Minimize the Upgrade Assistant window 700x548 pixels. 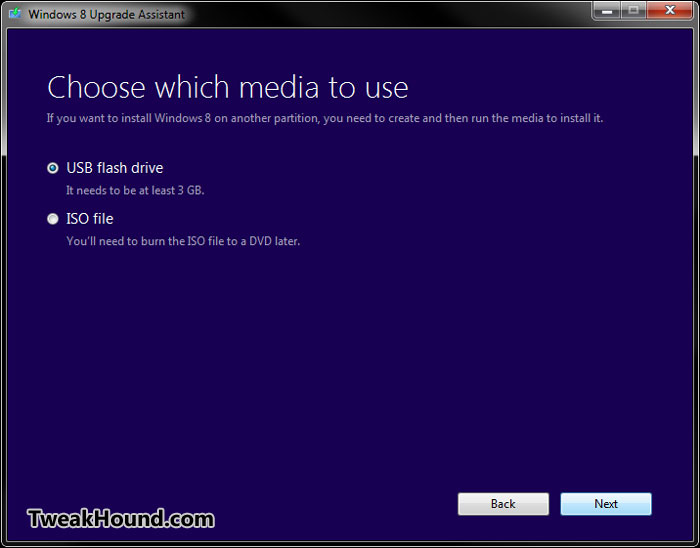point(607,11)
